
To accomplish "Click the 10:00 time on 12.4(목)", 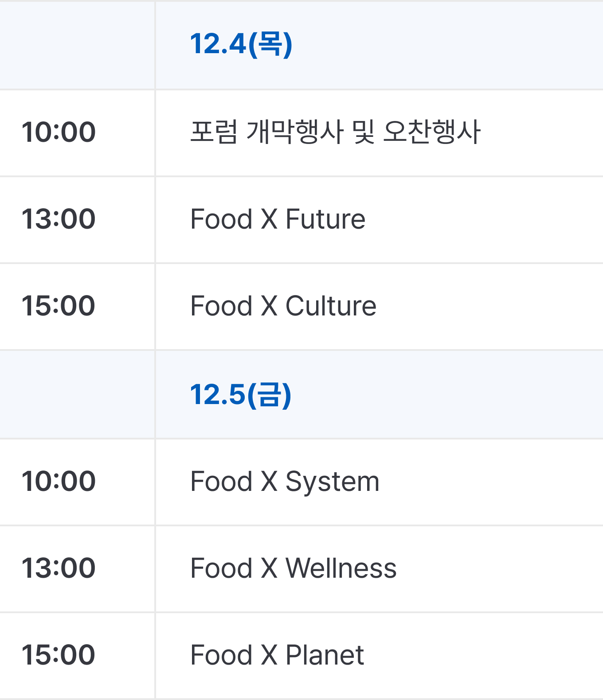I will tap(59, 132).
